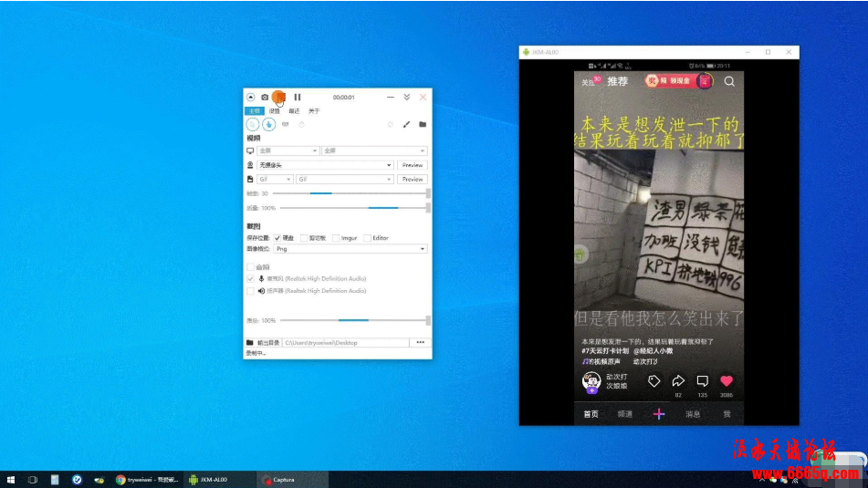Go to 消息 in phone bottom navigation

693,414
